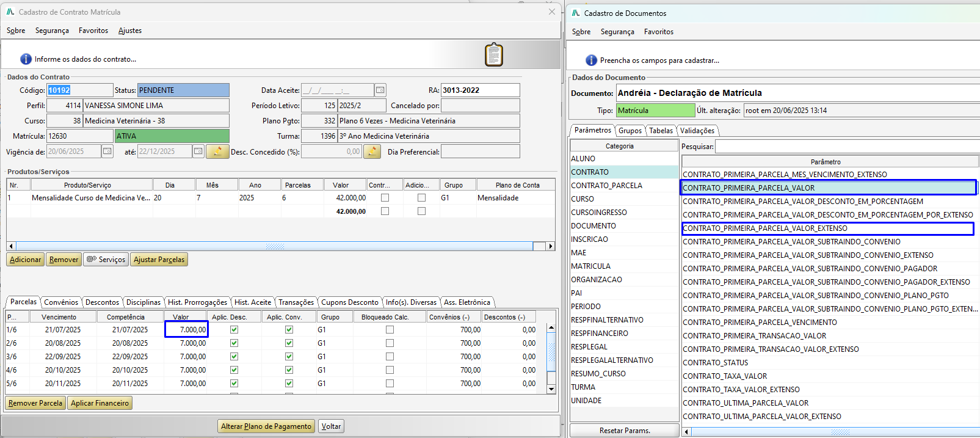Open Cupons Desconto tab

pos(350,302)
